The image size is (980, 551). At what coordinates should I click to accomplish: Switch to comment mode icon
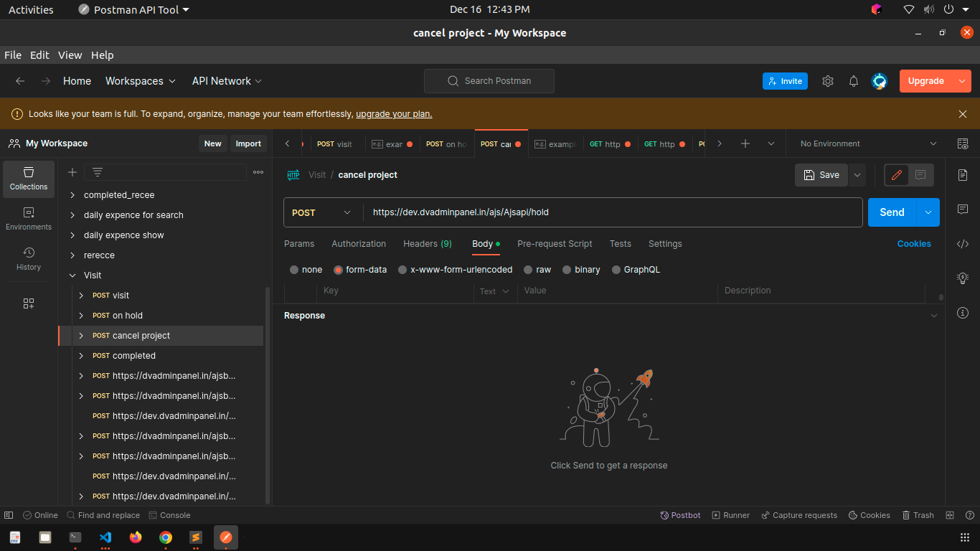tap(920, 175)
